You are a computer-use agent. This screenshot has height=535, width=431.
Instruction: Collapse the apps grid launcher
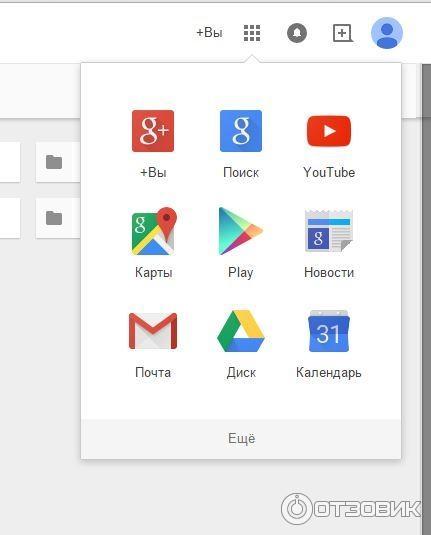coord(252,33)
